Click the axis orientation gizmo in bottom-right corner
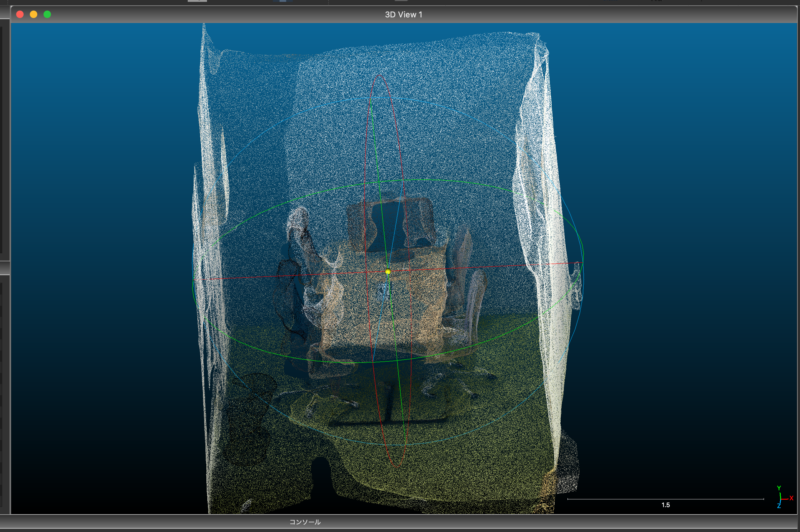The image size is (800, 532). 780,499
